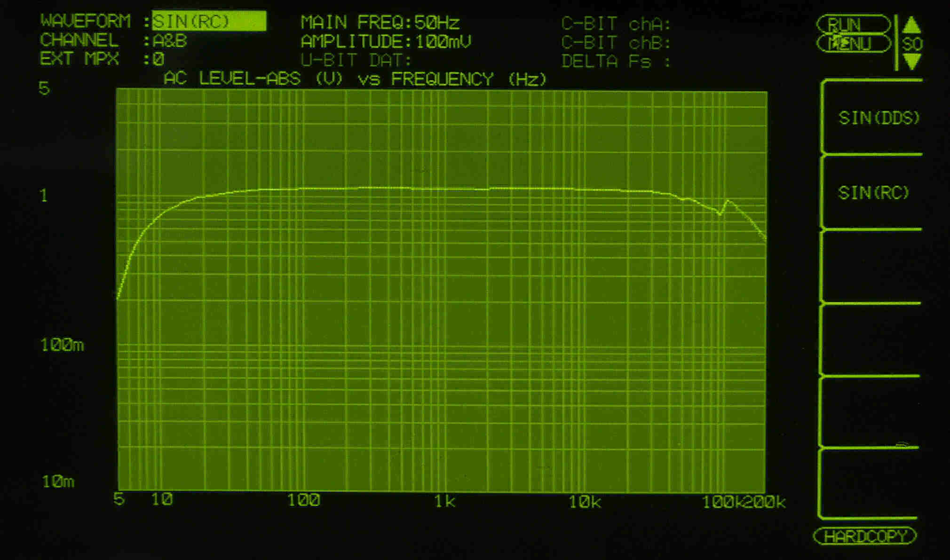Click the EXT MPX value 0
This screenshot has height=560, width=950.
click(158, 60)
